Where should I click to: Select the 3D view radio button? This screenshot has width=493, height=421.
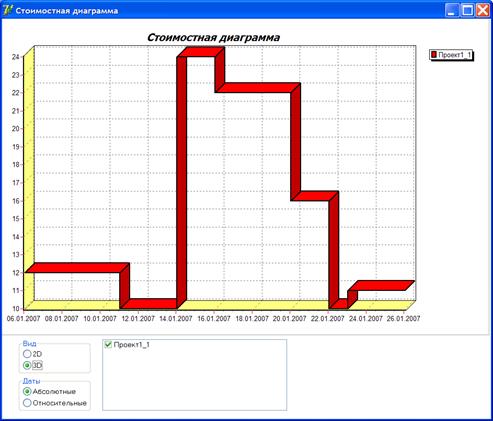click(27, 365)
